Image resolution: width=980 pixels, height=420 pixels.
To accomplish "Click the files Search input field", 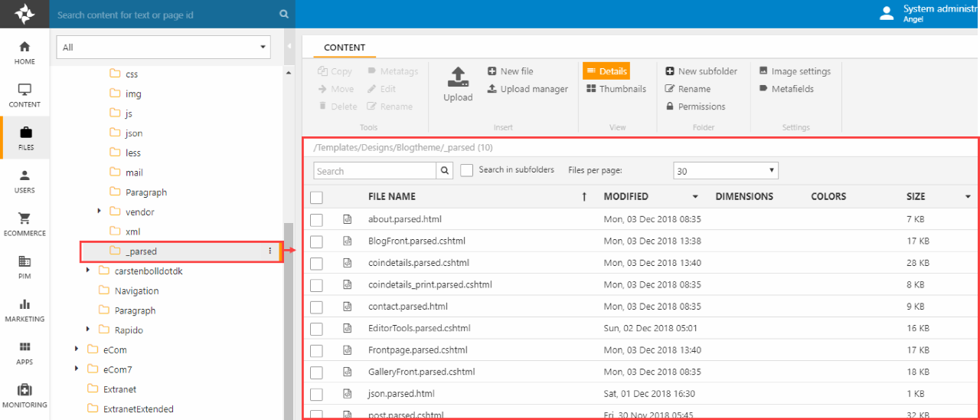I will (375, 171).
